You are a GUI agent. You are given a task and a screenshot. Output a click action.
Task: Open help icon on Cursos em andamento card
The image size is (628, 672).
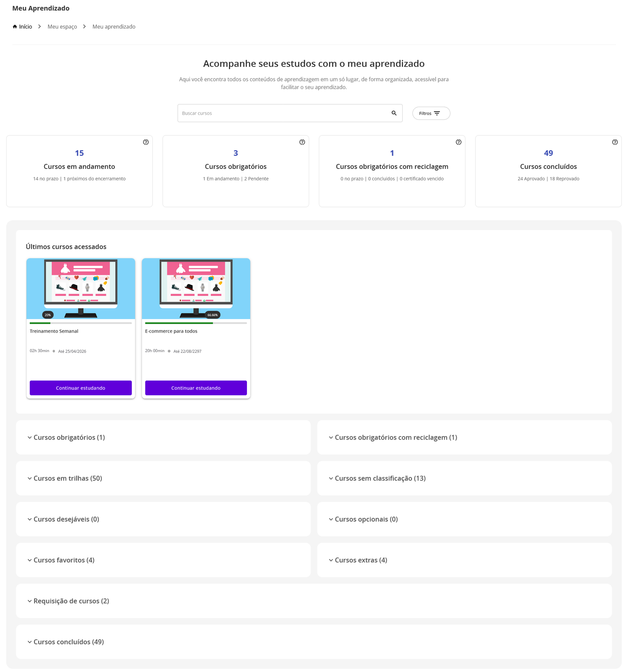coord(146,142)
